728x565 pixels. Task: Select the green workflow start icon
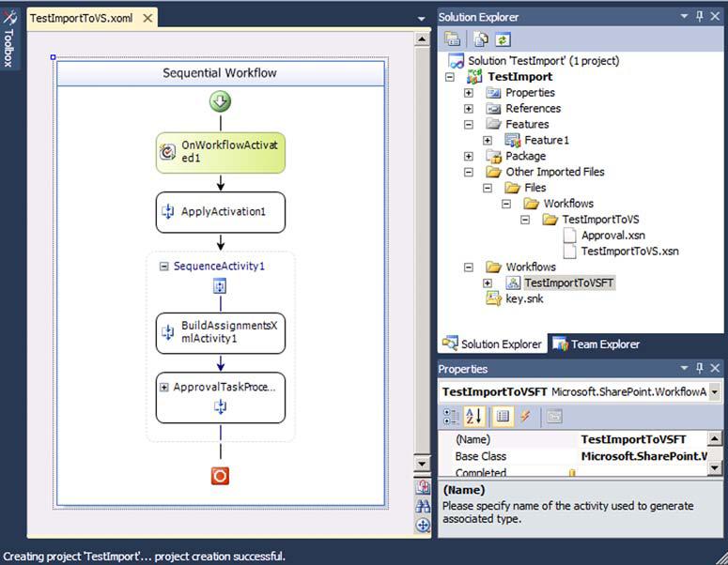(x=220, y=101)
